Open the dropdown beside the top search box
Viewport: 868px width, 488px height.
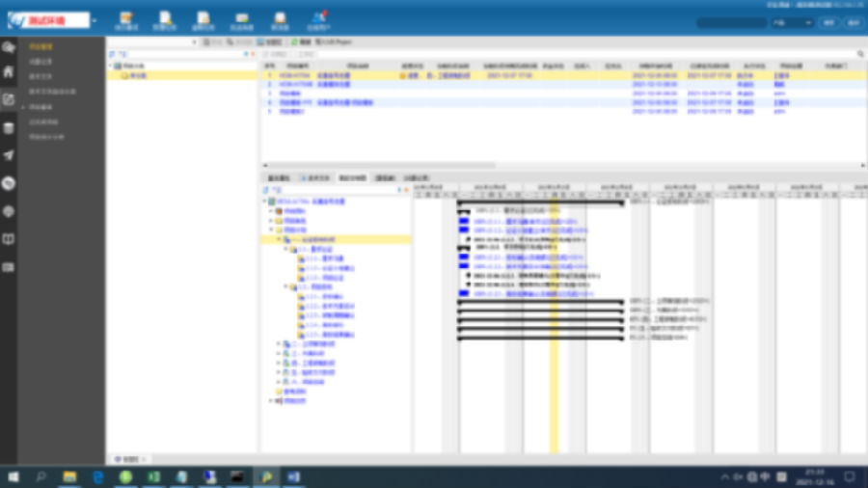(789, 22)
